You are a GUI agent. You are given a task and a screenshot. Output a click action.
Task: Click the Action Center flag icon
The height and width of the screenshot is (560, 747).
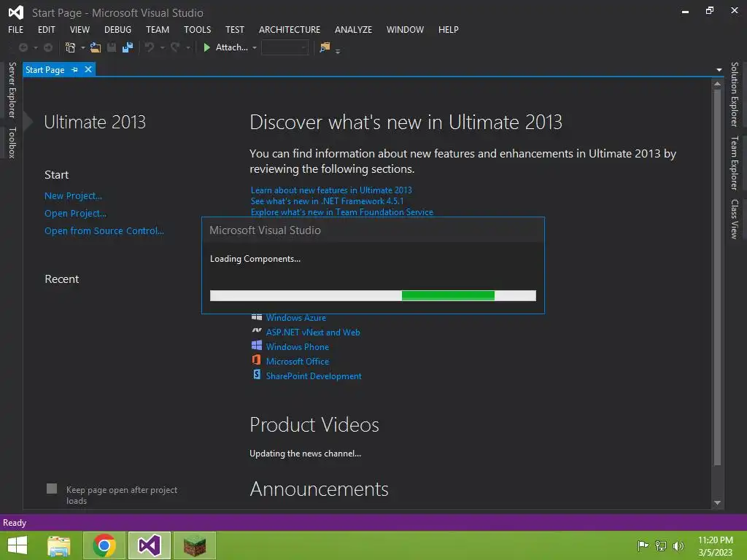(643, 545)
